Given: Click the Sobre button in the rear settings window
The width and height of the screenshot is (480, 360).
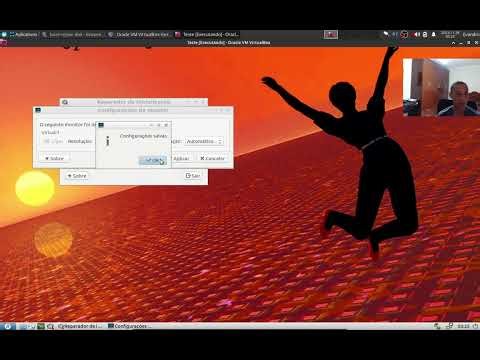Looking at the screenshot, I should click(77, 176).
